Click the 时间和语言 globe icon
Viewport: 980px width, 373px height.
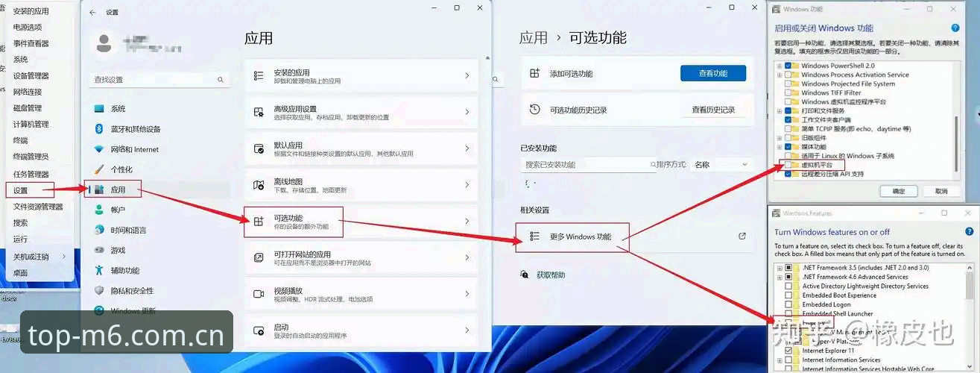(99, 230)
